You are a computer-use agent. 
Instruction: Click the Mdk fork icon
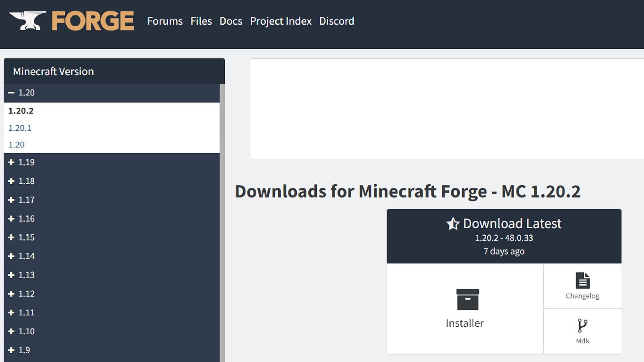582,325
